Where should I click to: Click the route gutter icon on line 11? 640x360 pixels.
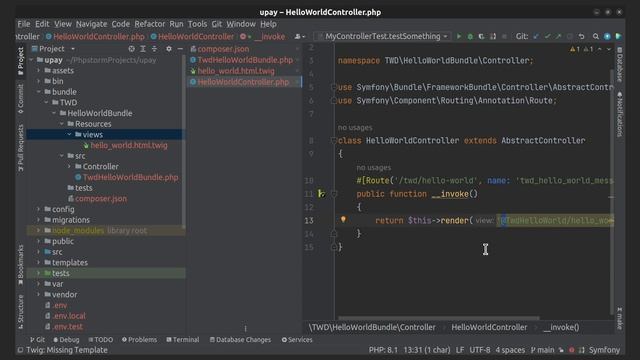322,193
